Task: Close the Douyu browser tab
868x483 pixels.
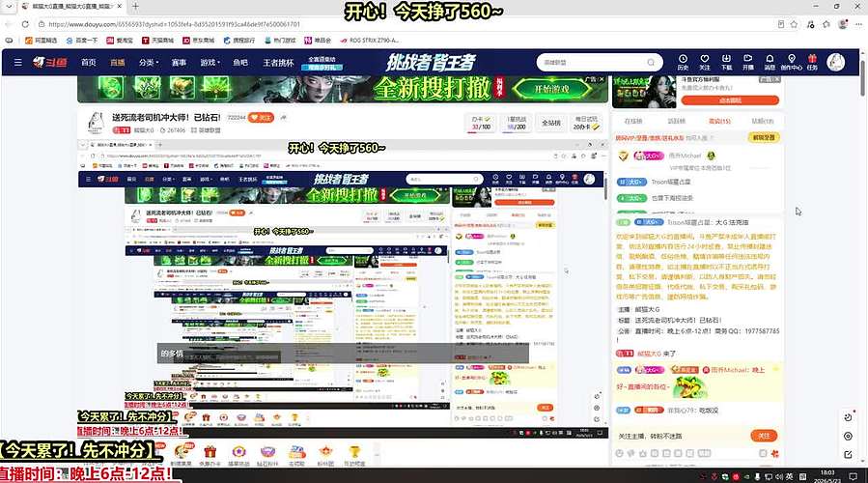Action: [120, 7]
